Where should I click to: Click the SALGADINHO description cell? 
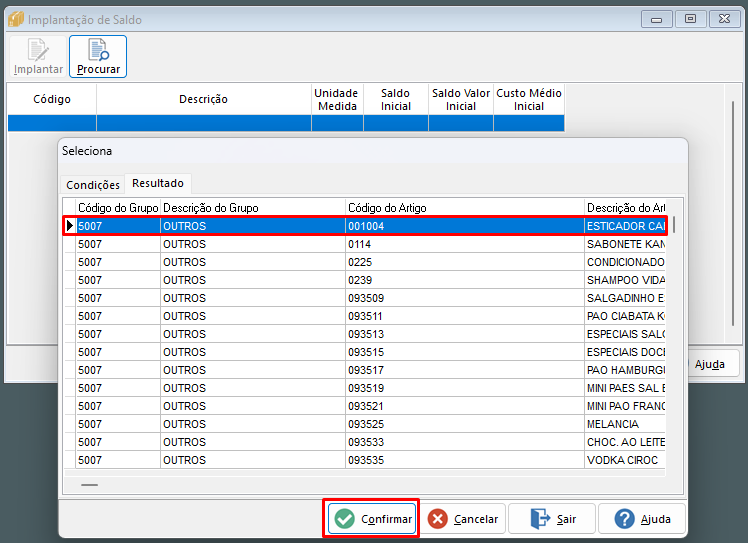tap(625, 298)
